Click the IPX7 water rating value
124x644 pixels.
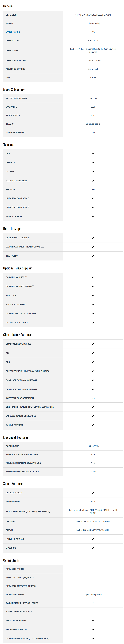click(93, 32)
